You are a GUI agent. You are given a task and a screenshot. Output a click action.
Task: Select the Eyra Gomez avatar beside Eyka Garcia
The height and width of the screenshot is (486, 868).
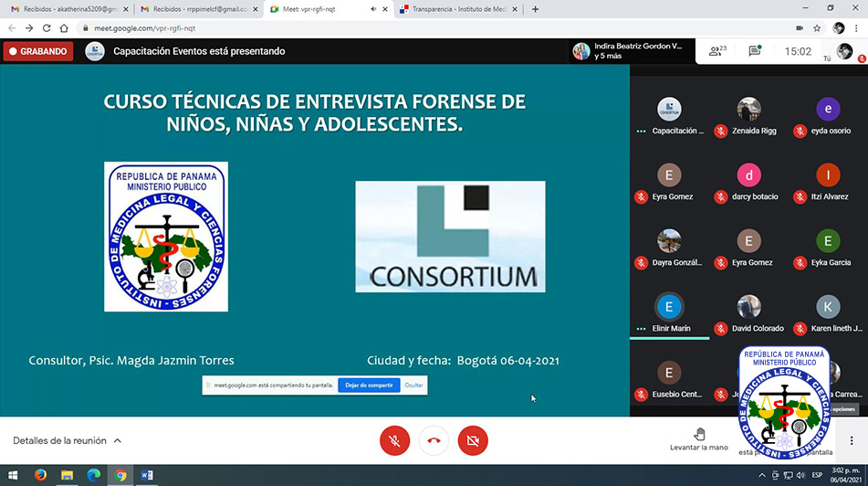tap(748, 241)
